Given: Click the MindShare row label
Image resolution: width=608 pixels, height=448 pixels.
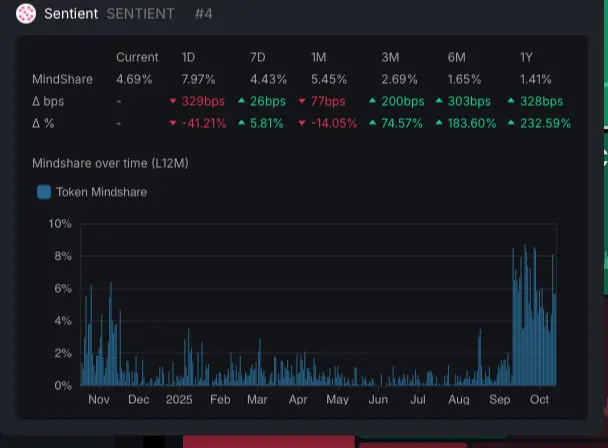Looking at the screenshot, I should click(62, 80).
